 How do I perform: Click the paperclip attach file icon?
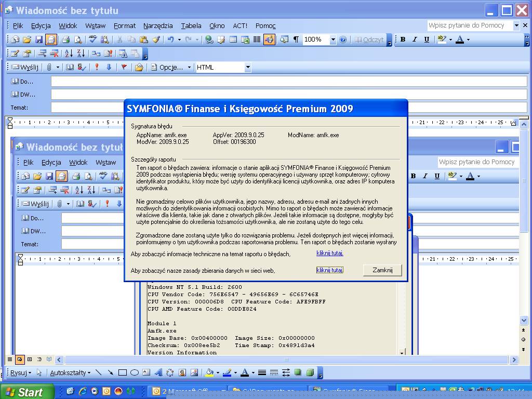pos(49,67)
